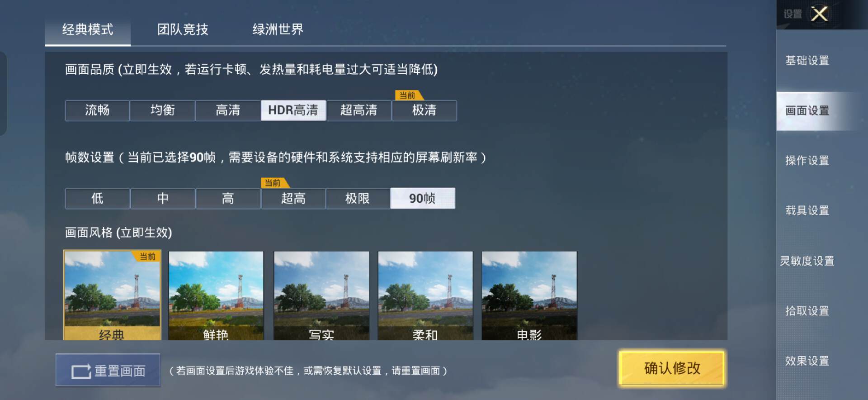Click the 重置画面 reset icon button
Screen dimensions: 868x400
[108, 370]
